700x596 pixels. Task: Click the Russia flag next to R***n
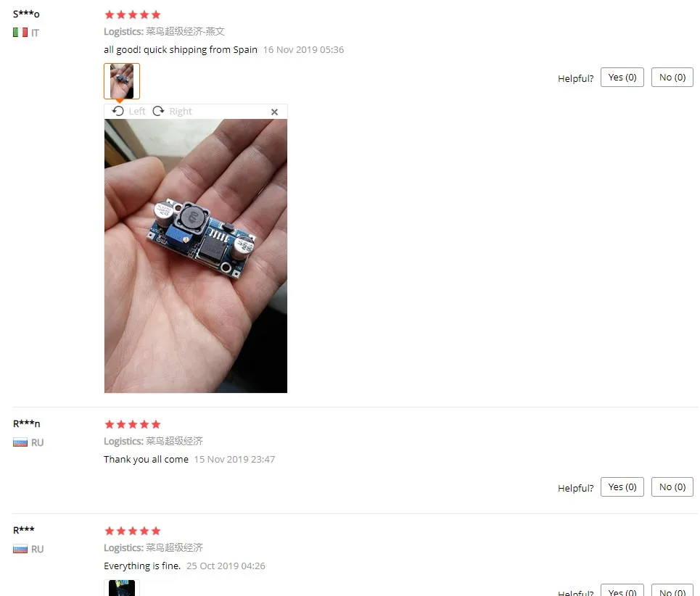click(x=20, y=442)
